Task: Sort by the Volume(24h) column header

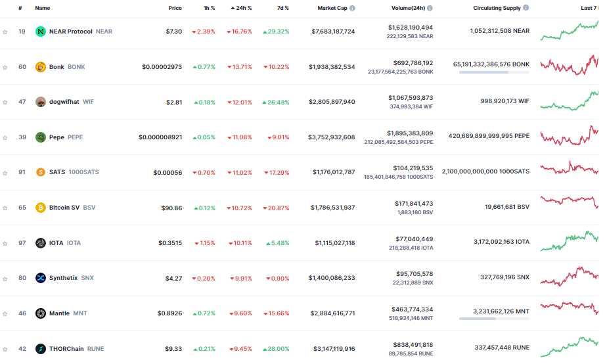Action: click(408, 8)
